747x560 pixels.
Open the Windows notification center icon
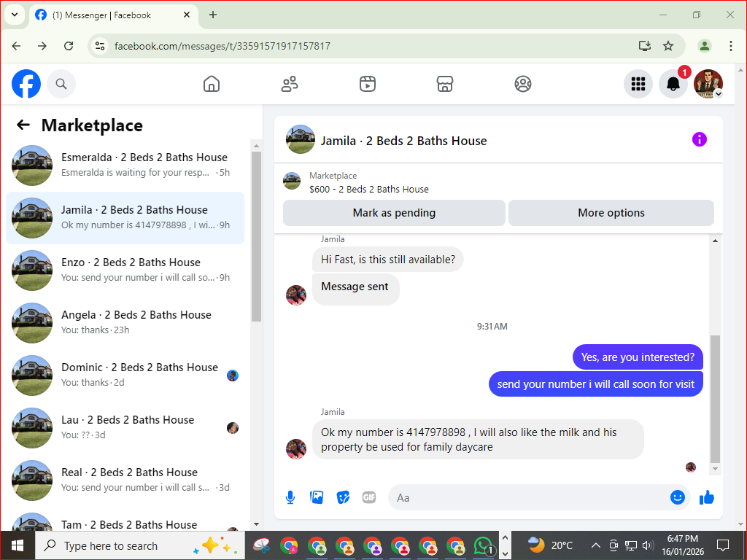point(723,545)
